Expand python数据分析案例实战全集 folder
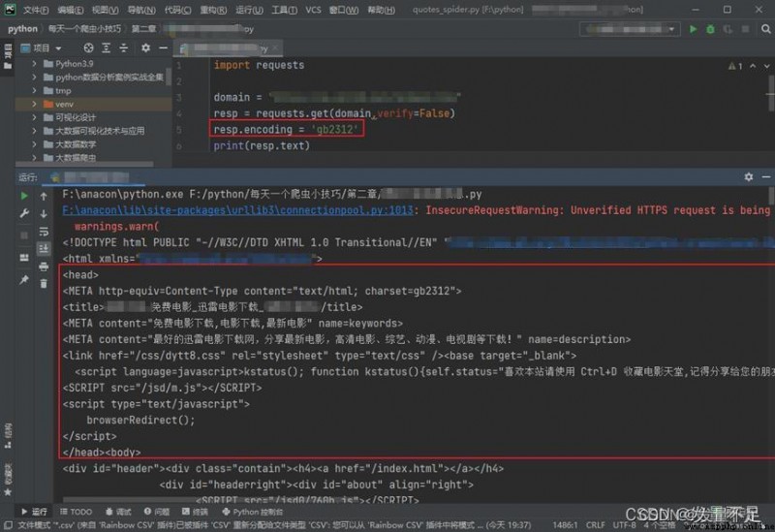Image resolution: width=775 pixels, height=532 pixels. click(34, 78)
